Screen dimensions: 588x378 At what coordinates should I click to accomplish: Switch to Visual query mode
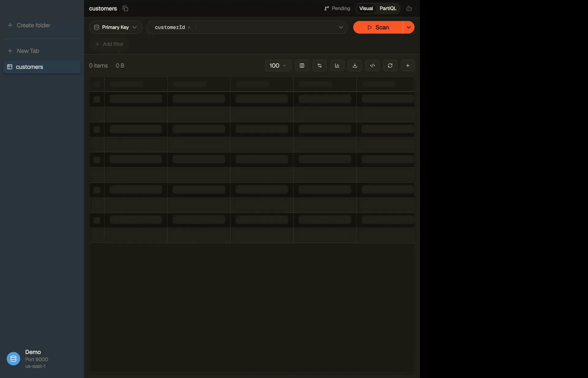(366, 9)
